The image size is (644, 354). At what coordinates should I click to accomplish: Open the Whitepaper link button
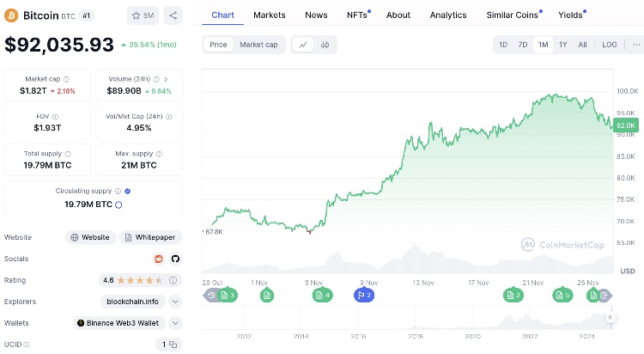pyautogui.click(x=150, y=237)
